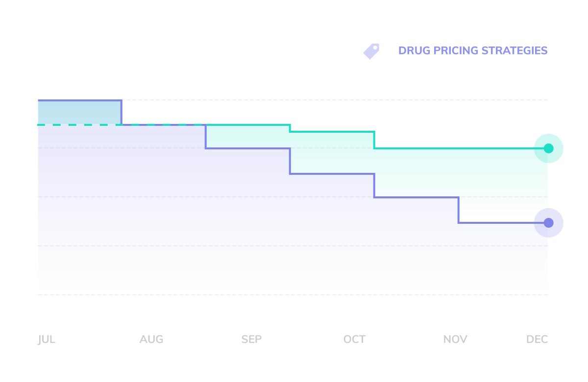
Task: Click the highest purple line segment in July
Action: click(79, 100)
